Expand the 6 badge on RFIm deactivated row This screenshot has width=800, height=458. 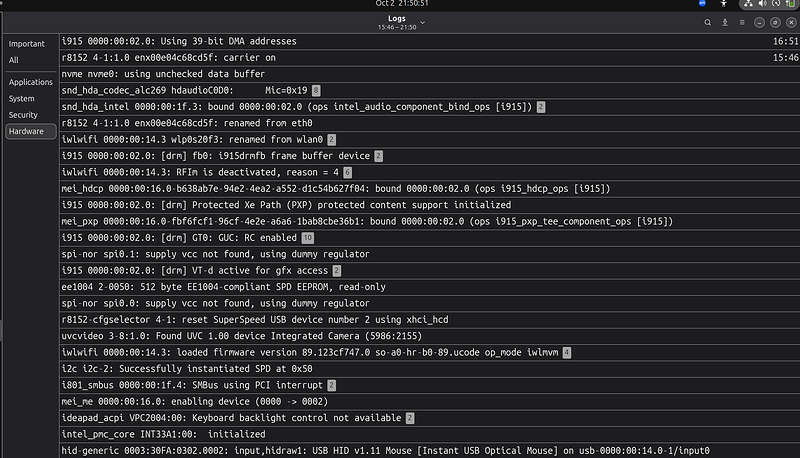coord(347,172)
